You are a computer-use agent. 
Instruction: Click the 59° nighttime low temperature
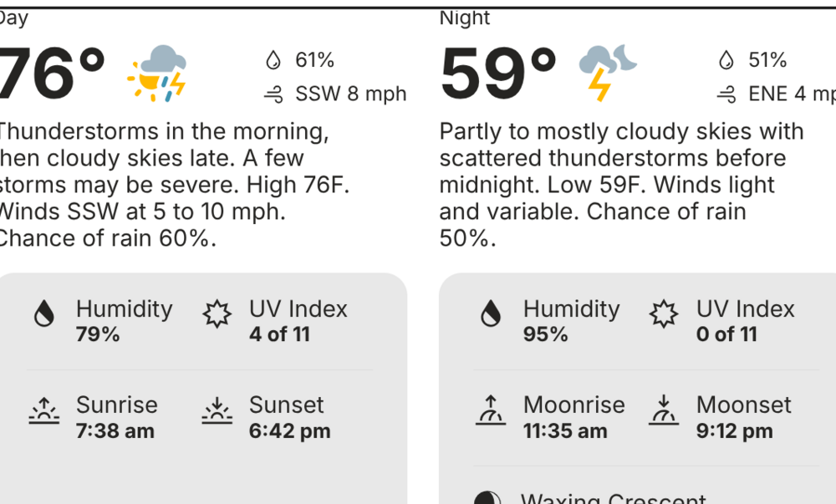[498, 74]
